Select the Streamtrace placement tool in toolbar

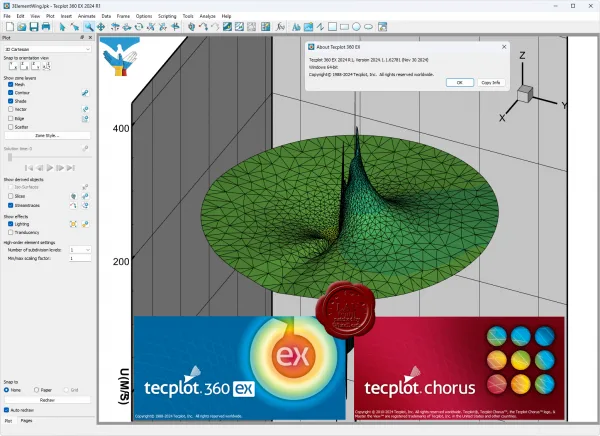(x=203, y=26)
